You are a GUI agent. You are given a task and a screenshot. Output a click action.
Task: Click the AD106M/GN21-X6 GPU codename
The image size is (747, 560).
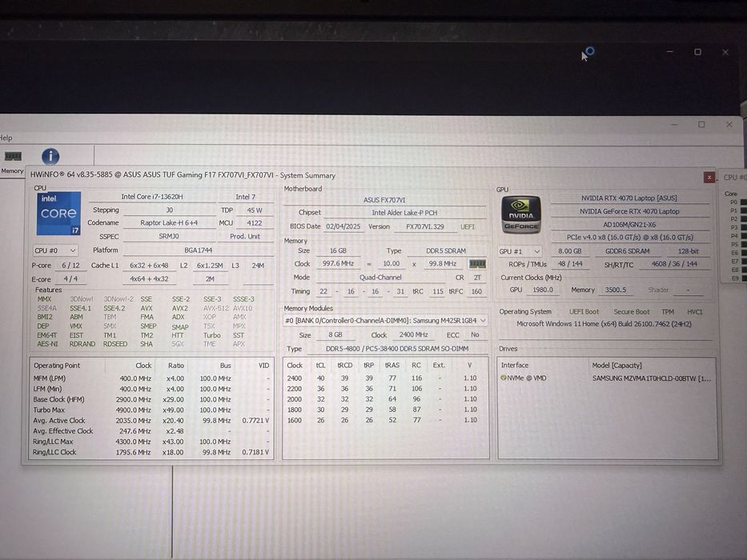click(629, 224)
